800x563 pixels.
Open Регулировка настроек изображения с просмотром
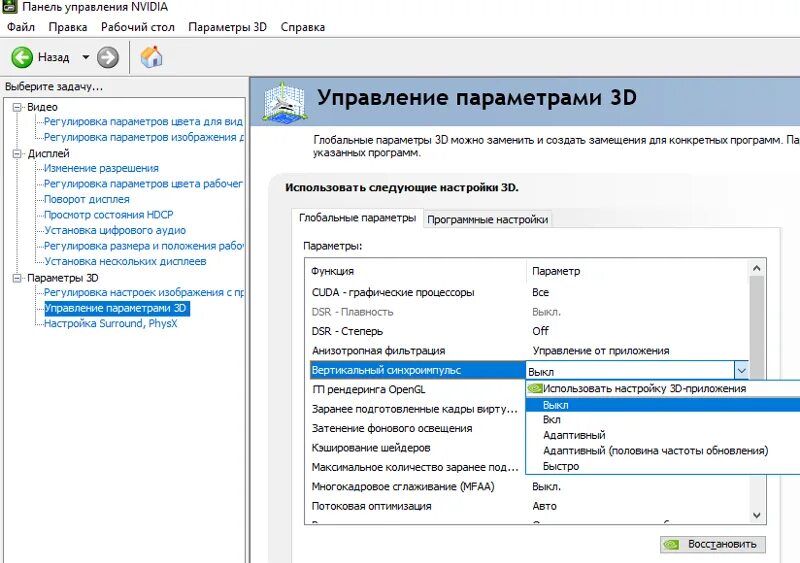point(143,292)
